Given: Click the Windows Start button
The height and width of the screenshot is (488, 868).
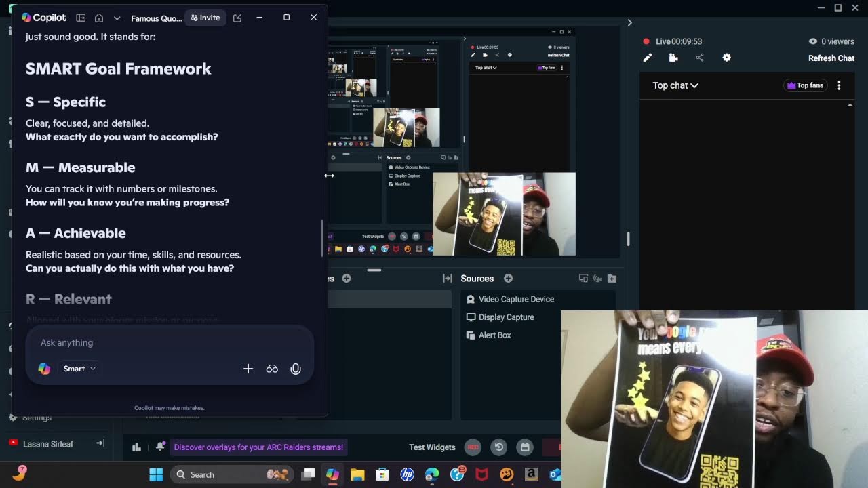Looking at the screenshot, I should coord(156,474).
